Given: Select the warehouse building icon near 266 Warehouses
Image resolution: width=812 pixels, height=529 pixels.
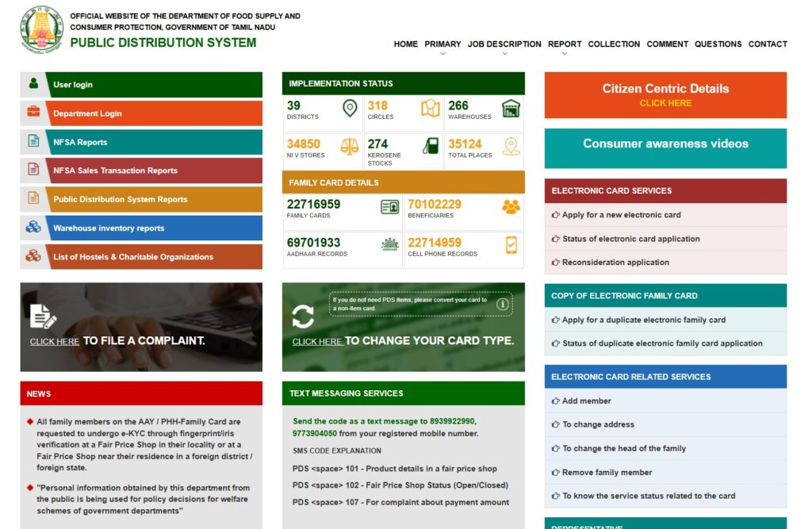Looking at the screenshot, I should click(x=511, y=109).
